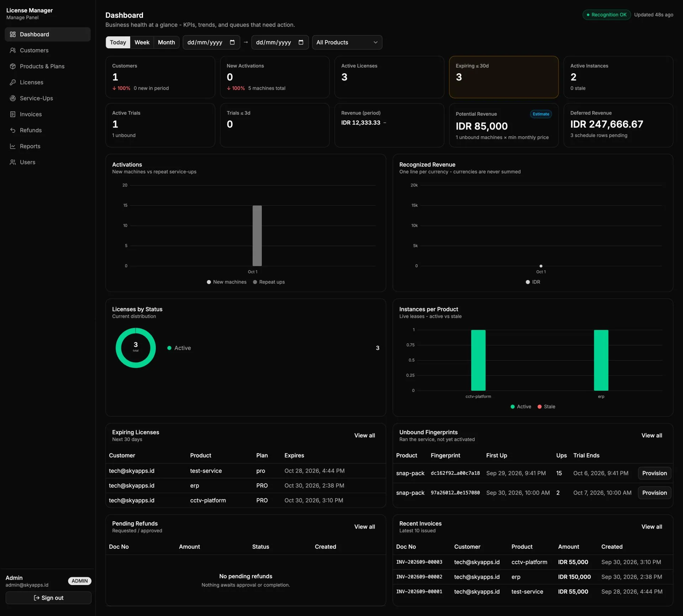
Task: Click the green cctv-platform bar
Action: tap(478, 360)
